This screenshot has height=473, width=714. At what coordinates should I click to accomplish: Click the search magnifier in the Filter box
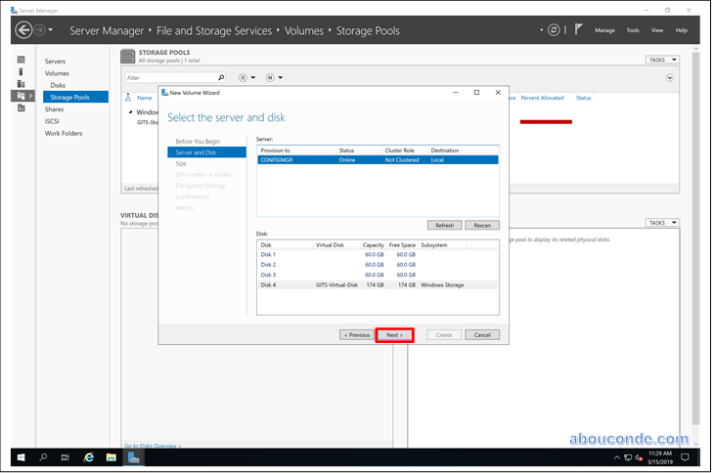click(221, 77)
